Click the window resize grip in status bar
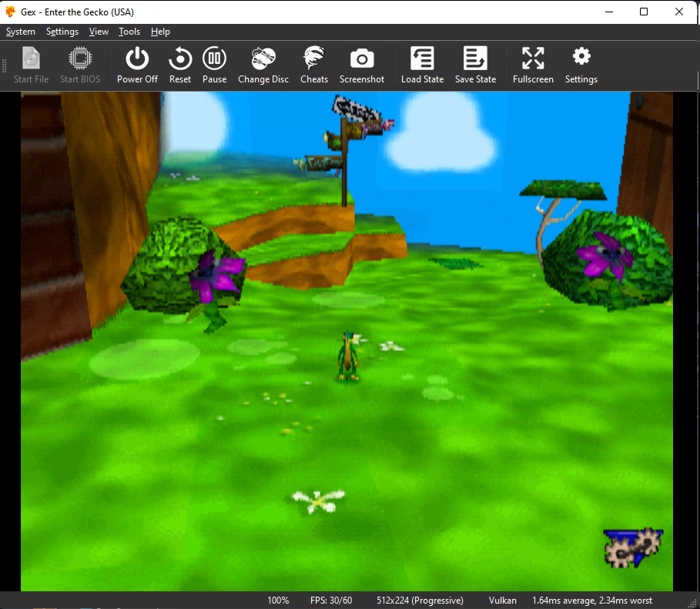Image resolution: width=700 pixels, height=609 pixels. pos(692,604)
